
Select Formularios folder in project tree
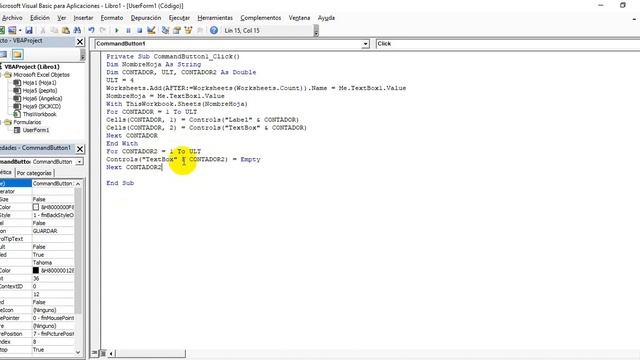pyautogui.click(x=27, y=122)
